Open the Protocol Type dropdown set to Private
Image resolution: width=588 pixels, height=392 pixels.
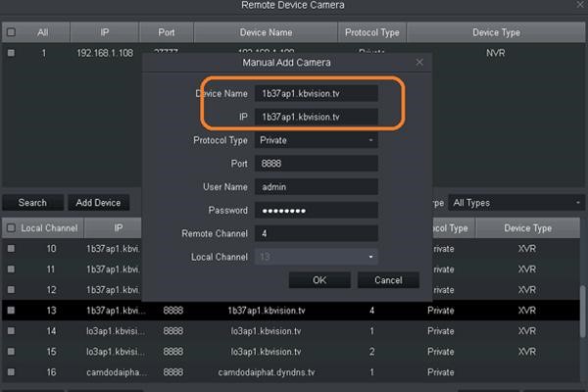317,140
